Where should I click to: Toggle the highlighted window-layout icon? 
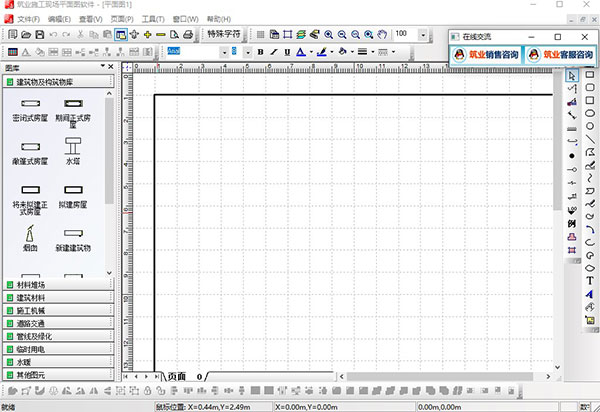pos(121,35)
